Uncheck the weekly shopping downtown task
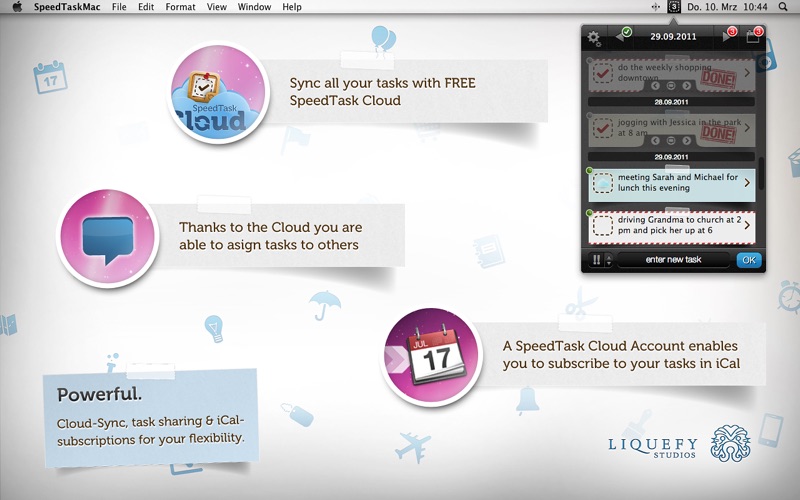Viewport: 800px width, 500px height. pos(603,73)
